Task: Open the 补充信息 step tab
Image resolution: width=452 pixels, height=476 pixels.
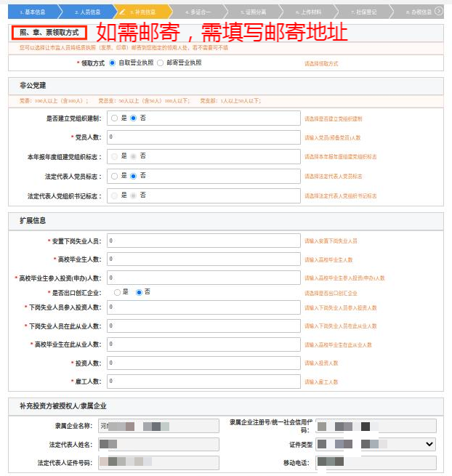Action: pyautogui.click(x=142, y=12)
